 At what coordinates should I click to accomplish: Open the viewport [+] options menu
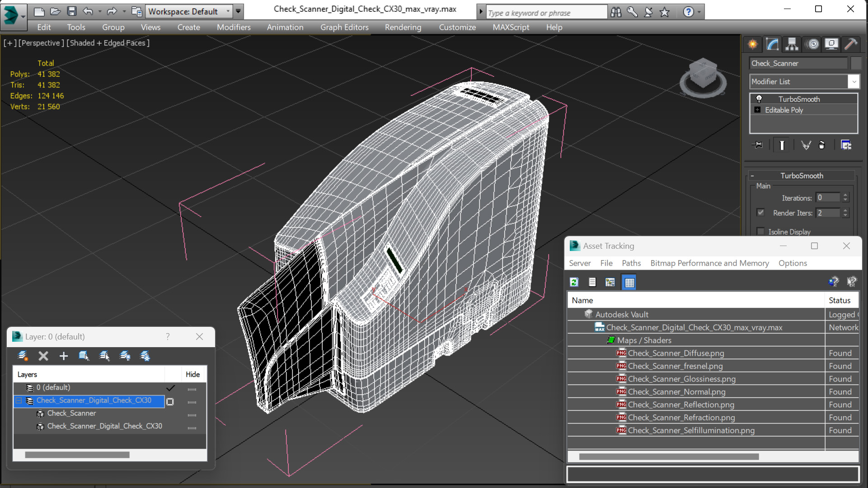click(x=9, y=43)
